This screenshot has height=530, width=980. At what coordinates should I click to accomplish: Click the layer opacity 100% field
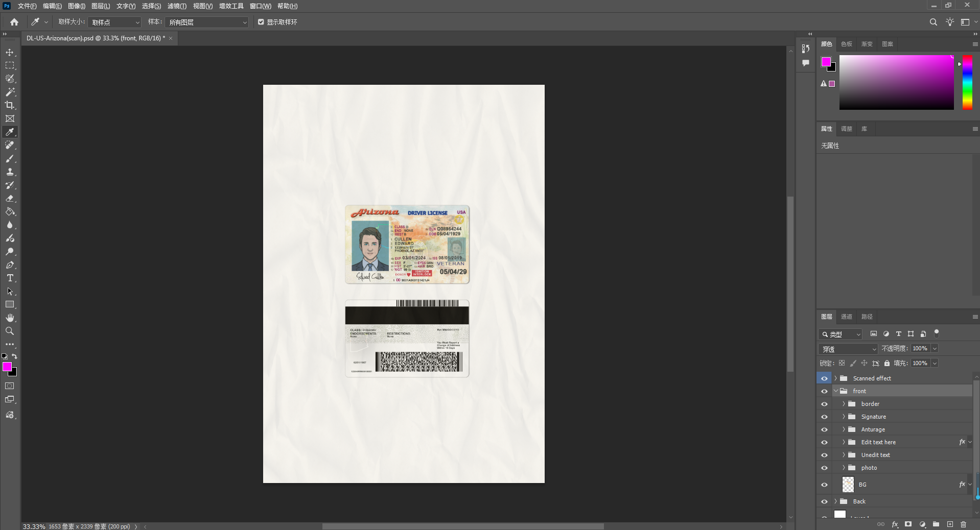point(920,348)
